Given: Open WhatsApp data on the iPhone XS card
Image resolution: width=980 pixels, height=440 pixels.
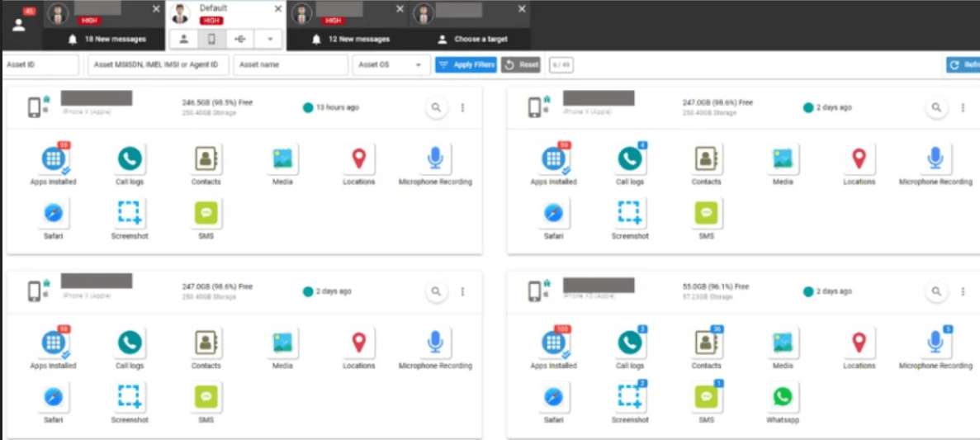Looking at the screenshot, I should [x=781, y=397].
